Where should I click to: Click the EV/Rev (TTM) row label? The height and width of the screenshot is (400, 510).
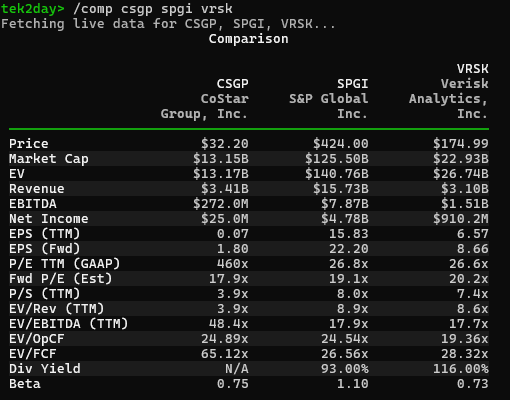coord(56,309)
